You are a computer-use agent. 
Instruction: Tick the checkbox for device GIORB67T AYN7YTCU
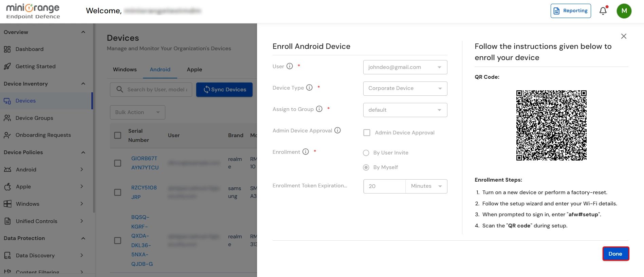(x=118, y=163)
